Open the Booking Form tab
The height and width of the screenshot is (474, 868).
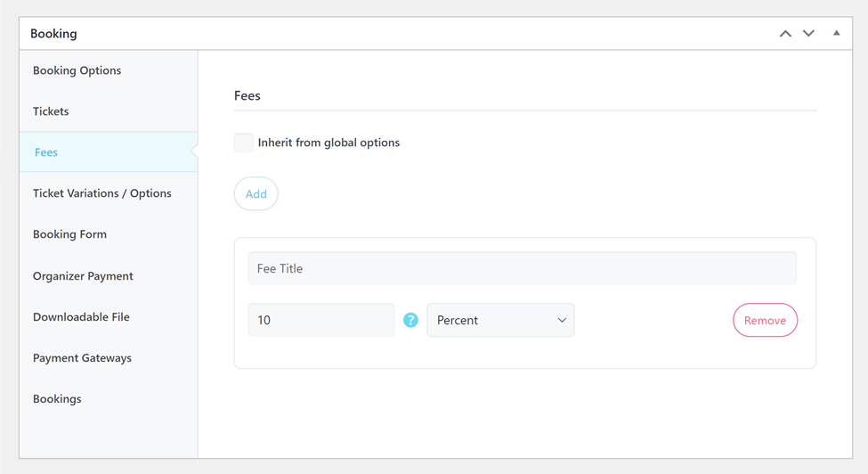pyautogui.click(x=69, y=234)
